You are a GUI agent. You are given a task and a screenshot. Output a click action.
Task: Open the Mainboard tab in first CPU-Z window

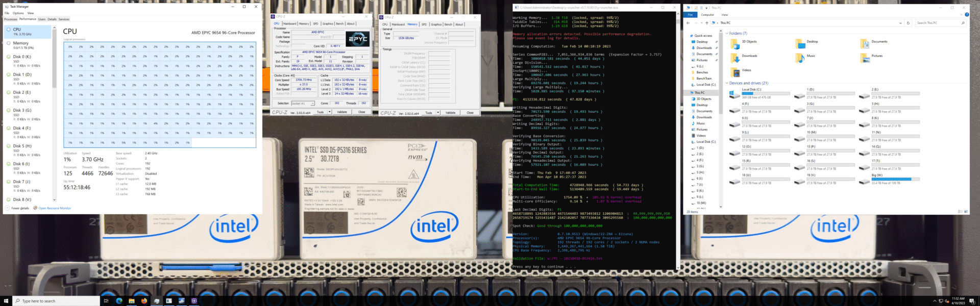[289, 23]
